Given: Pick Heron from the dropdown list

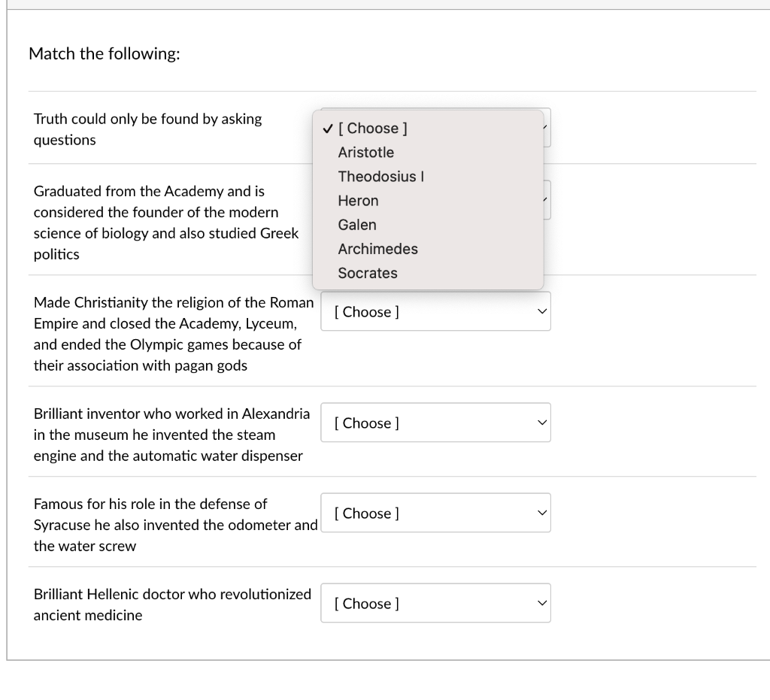Looking at the screenshot, I should [x=358, y=201].
